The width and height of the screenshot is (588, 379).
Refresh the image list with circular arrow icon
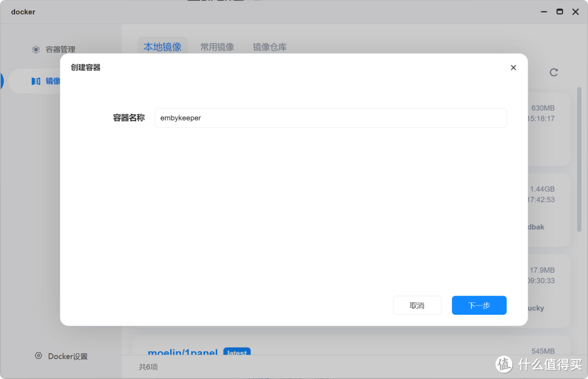(x=554, y=72)
